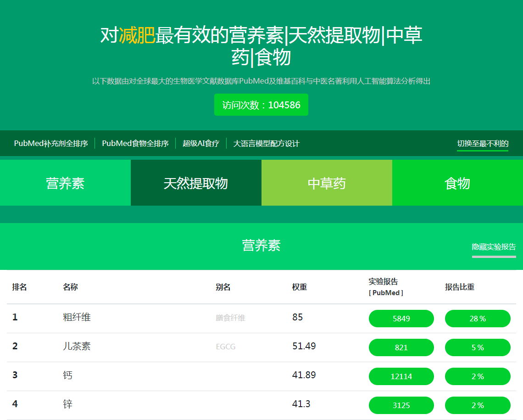
Task: Click the 28% report weight pill for 粗纤维
Action: point(478,318)
